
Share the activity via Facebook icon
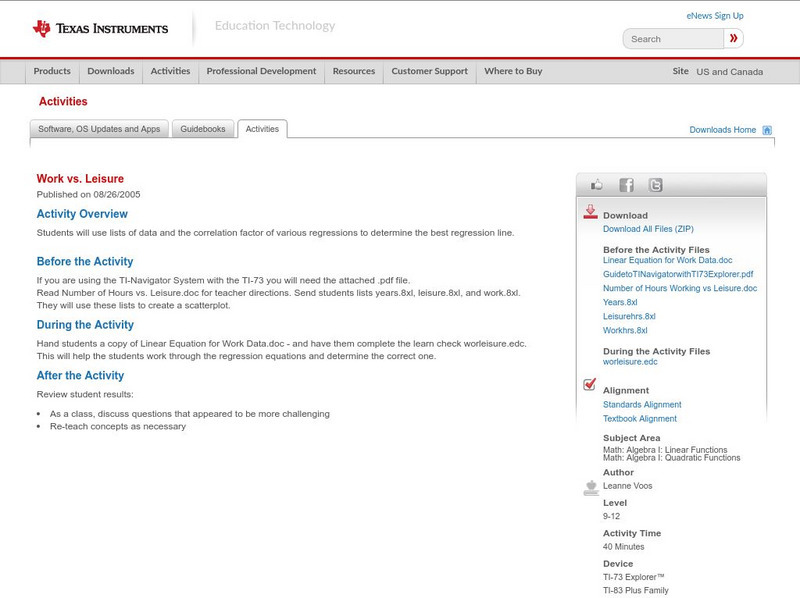click(x=626, y=185)
